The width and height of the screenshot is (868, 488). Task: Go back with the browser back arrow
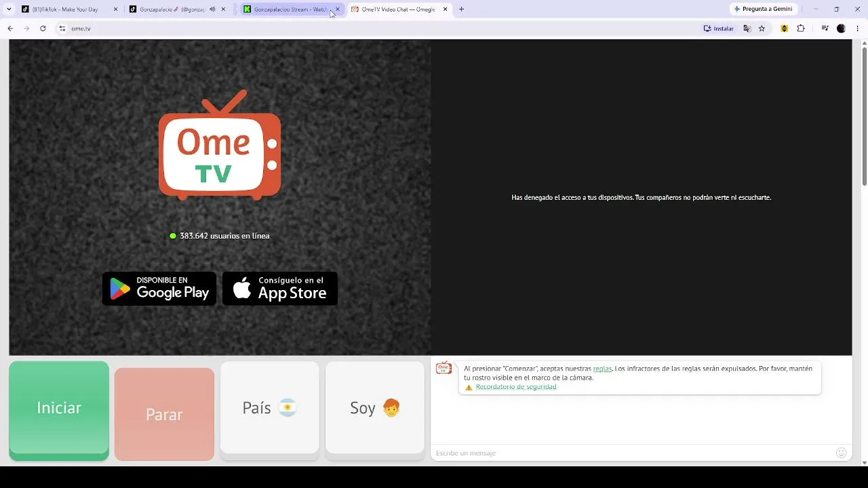[x=10, y=28]
